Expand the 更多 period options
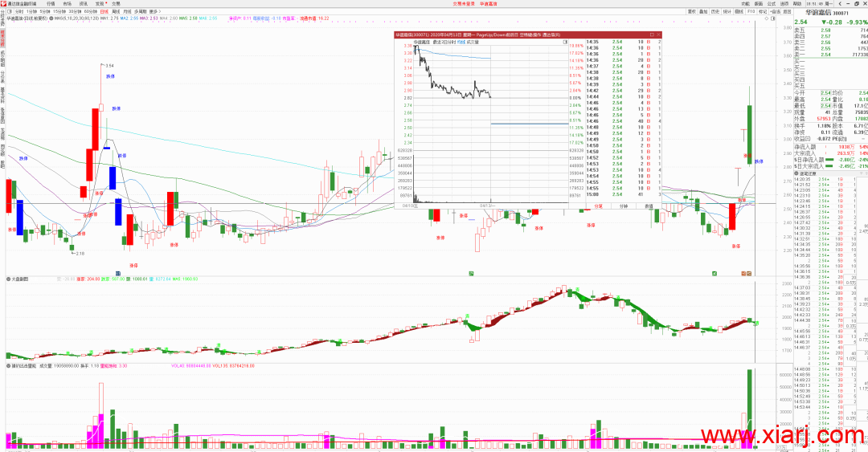 pyautogui.click(x=155, y=11)
